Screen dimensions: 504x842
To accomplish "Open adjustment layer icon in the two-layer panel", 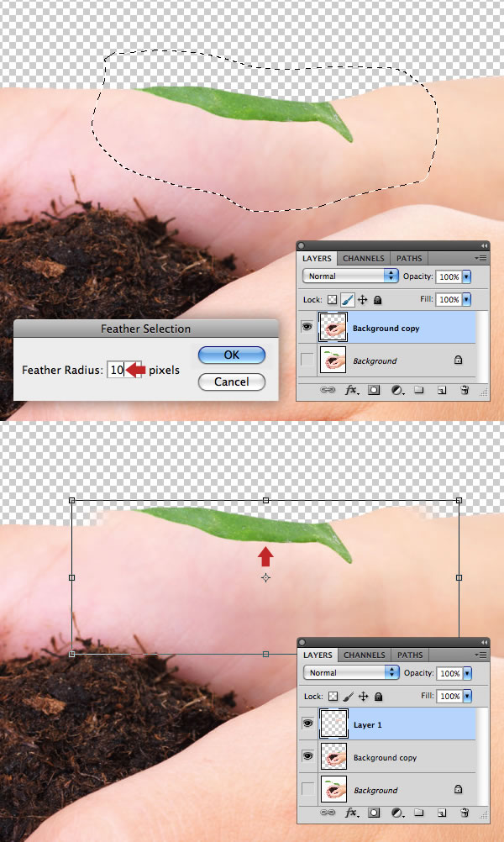I will pos(397,391).
